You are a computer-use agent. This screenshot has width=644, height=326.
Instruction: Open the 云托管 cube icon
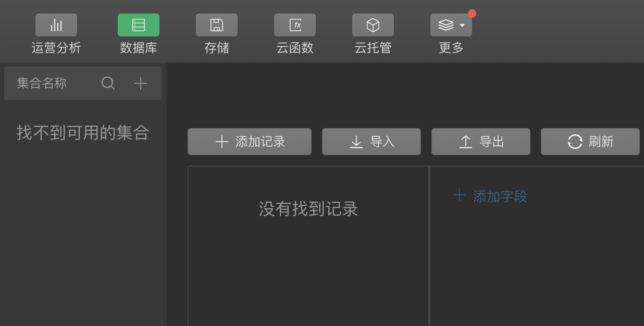click(373, 25)
